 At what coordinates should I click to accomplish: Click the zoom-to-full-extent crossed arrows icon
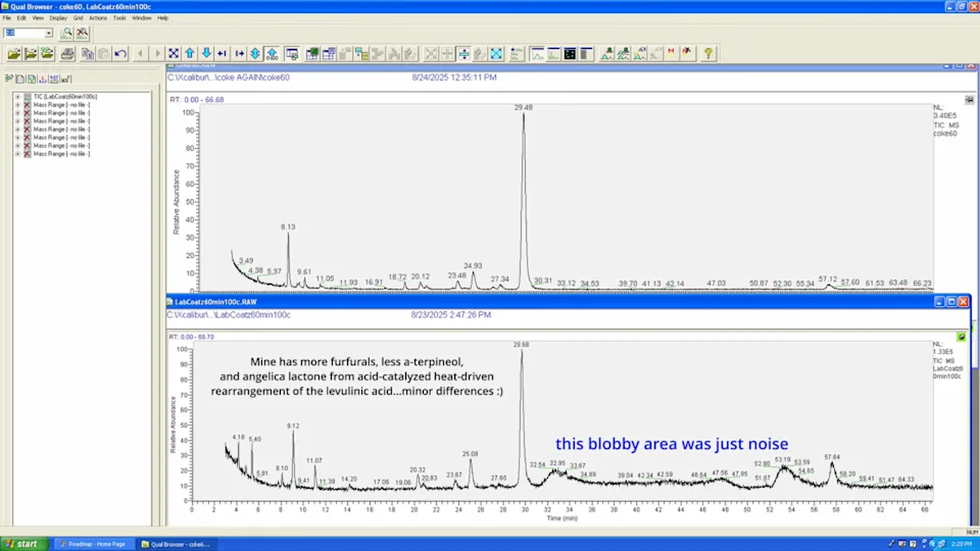pyautogui.click(x=173, y=54)
